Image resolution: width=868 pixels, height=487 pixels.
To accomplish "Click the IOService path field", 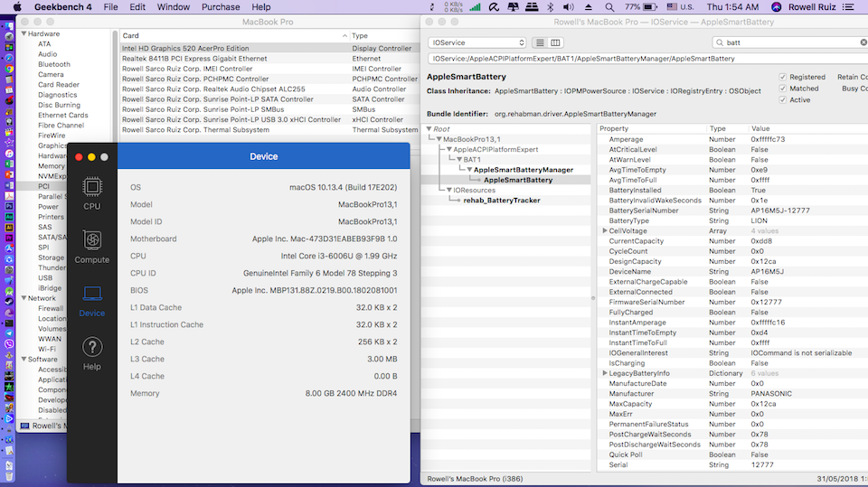I will pos(647,59).
